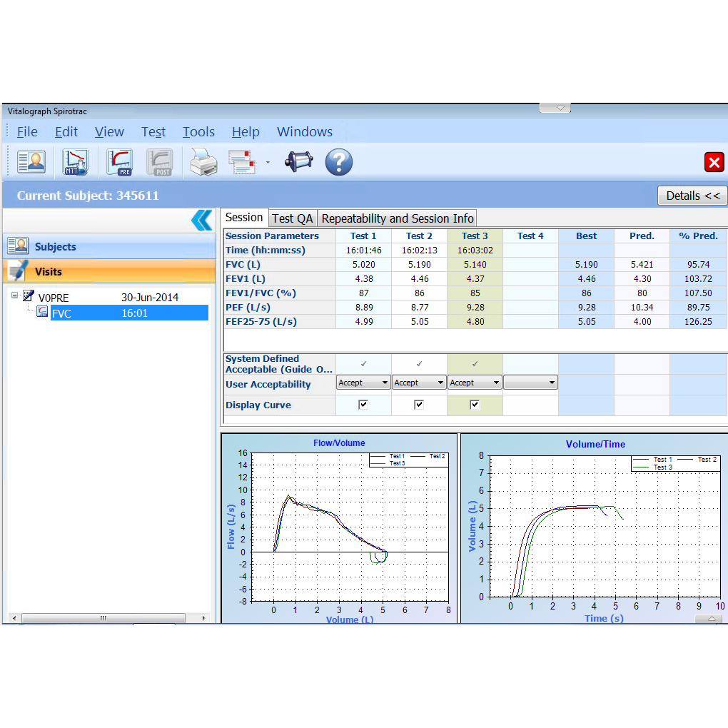Click the printer icon to print

coord(203,162)
